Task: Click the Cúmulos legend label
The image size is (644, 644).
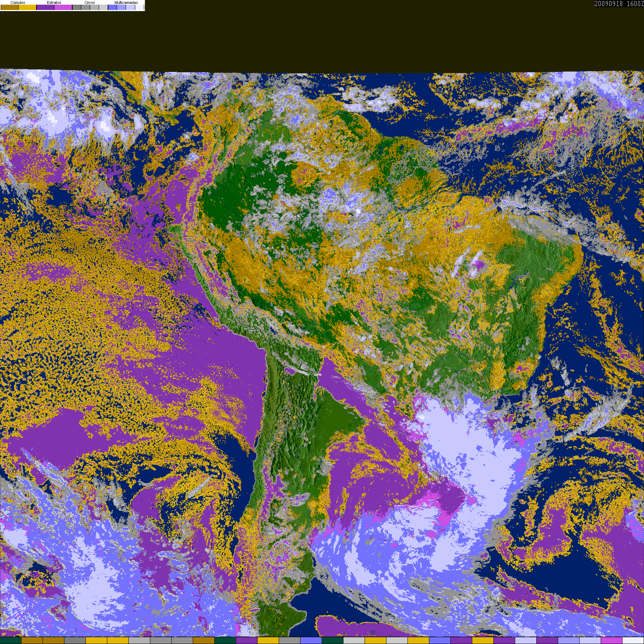Action: pyautogui.click(x=18, y=3)
